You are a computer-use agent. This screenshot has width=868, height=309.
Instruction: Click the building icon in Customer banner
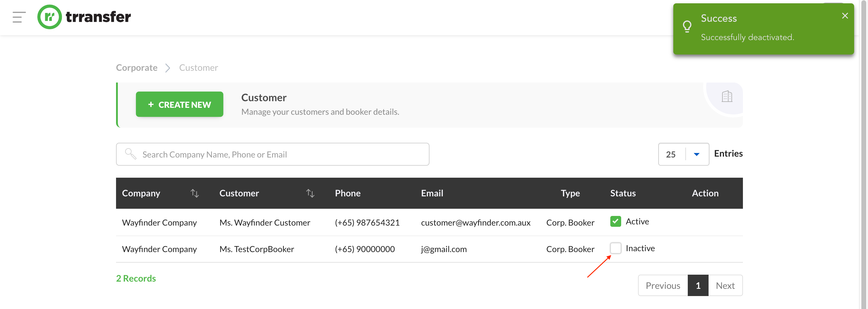pos(727,96)
